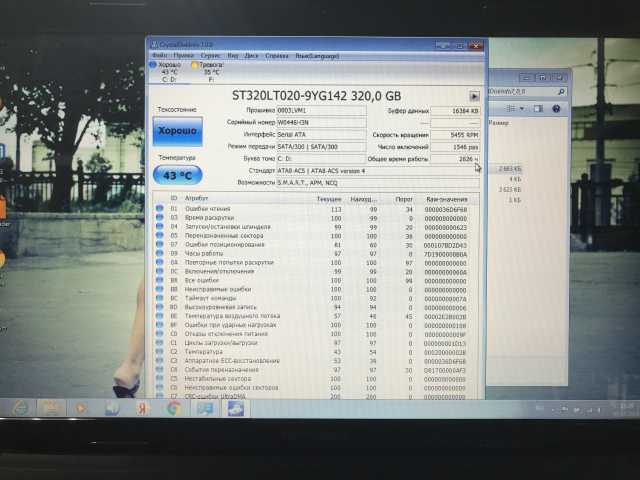This screenshot has height=480, width=640.
Task: Click the Порог column header
Action: click(x=404, y=199)
